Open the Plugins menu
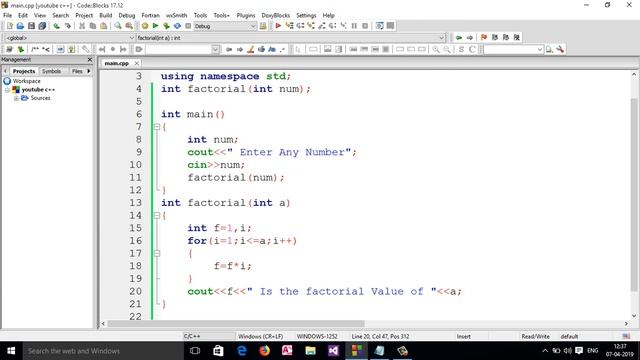This screenshot has height=360, width=640. coord(246,15)
